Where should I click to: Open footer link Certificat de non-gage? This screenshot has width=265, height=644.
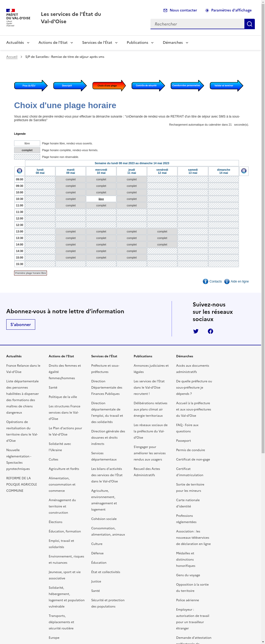(x=193, y=459)
